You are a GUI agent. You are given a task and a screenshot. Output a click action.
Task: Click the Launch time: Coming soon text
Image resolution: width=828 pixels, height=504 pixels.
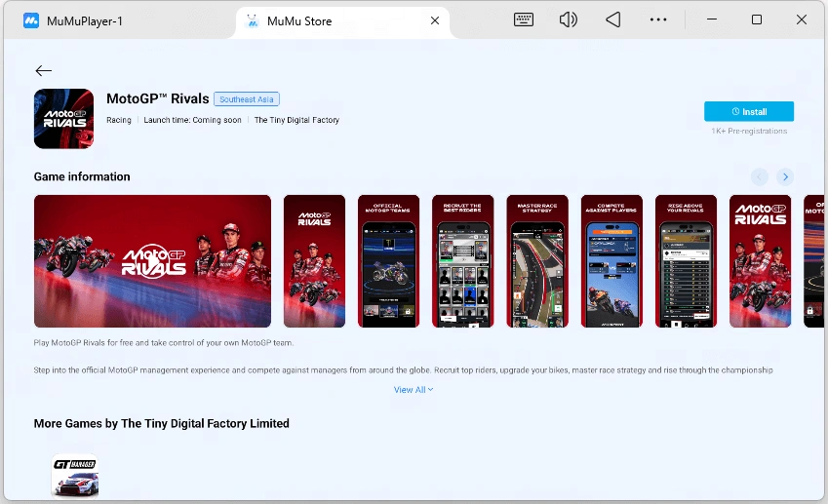[x=193, y=120]
